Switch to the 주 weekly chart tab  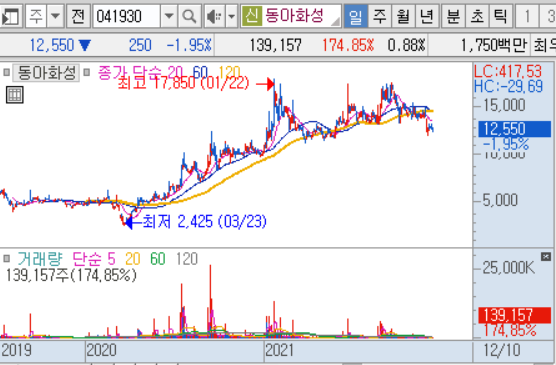(379, 16)
